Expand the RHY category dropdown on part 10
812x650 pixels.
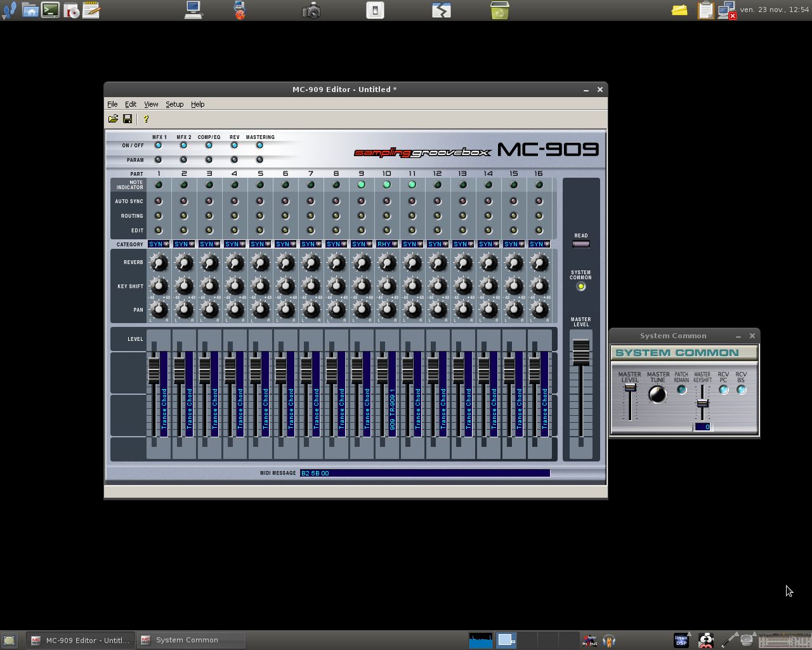click(395, 244)
